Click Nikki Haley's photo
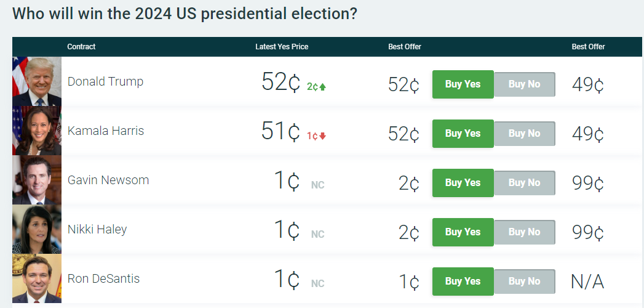The width and height of the screenshot is (644, 308). pos(37,229)
